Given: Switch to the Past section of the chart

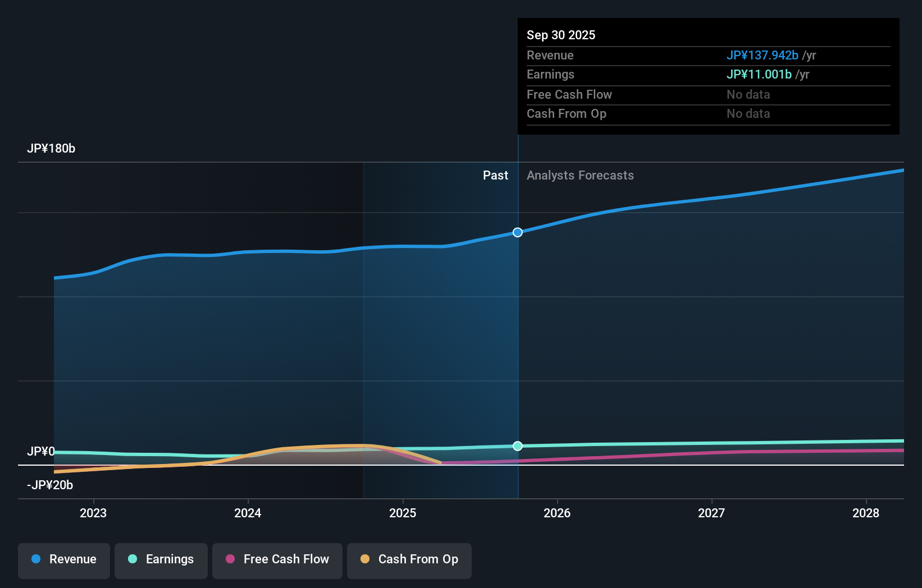Looking at the screenshot, I should pyautogui.click(x=495, y=175).
